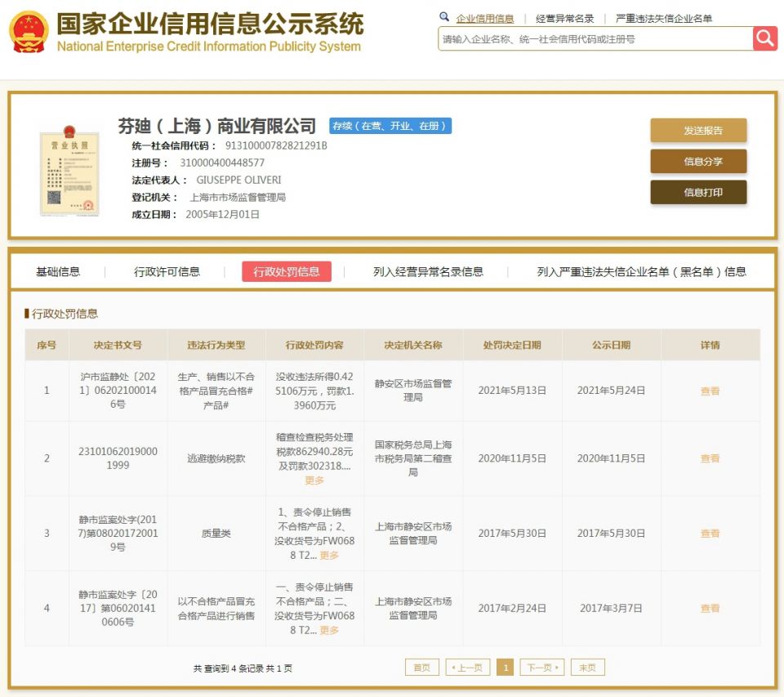
Task: Expand 更多 in the 质量类 penalty row
Action: click(x=329, y=556)
